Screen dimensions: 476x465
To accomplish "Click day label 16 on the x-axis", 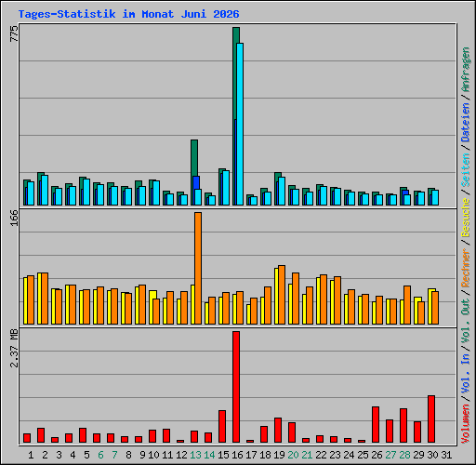I will pos(237,455).
